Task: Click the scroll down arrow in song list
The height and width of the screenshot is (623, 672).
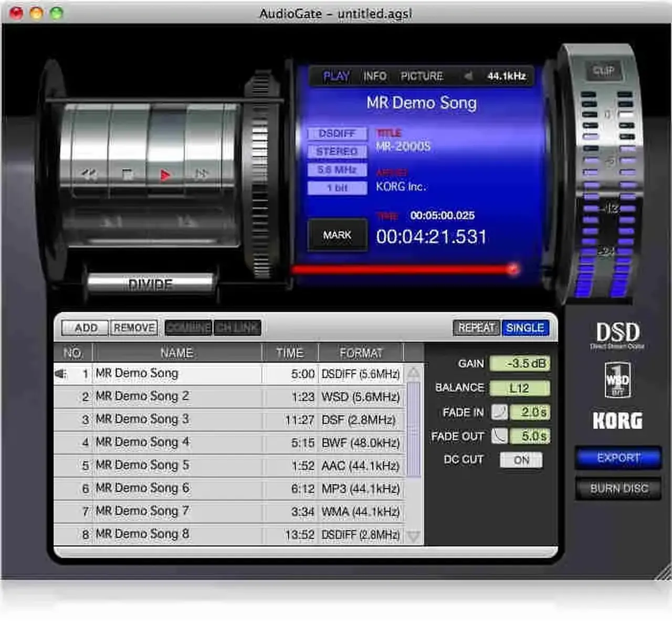Action: pyautogui.click(x=414, y=536)
